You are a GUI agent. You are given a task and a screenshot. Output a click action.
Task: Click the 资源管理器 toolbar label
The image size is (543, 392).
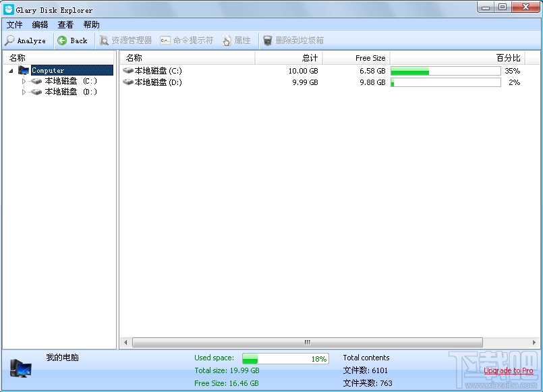[132, 40]
